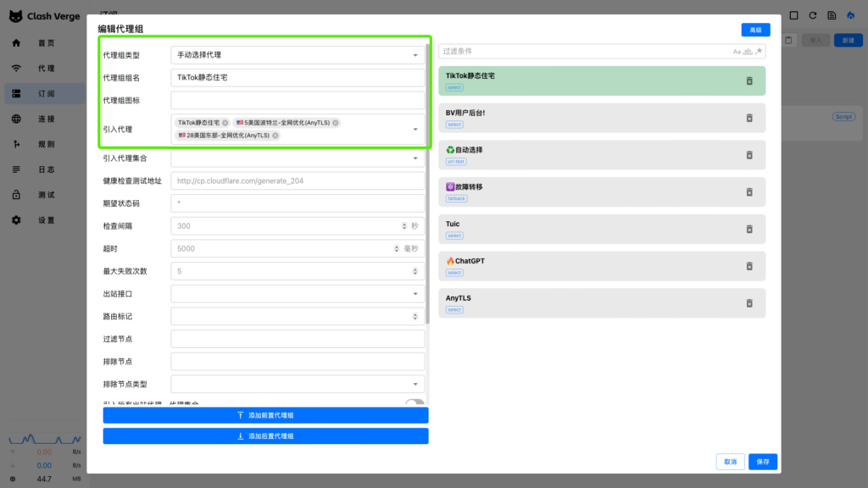
Task: Delete the 自动选择 proxy group
Action: 749,155
